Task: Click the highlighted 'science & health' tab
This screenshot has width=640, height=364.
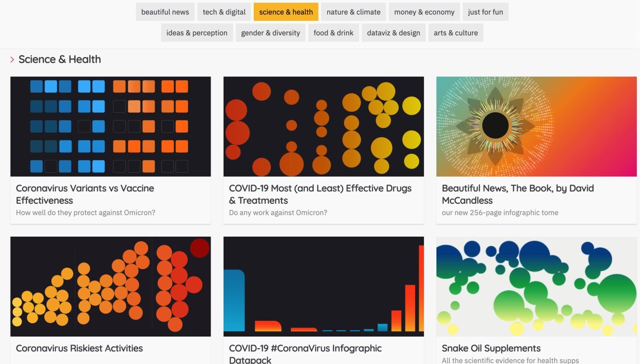Action: [x=286, y=12]
